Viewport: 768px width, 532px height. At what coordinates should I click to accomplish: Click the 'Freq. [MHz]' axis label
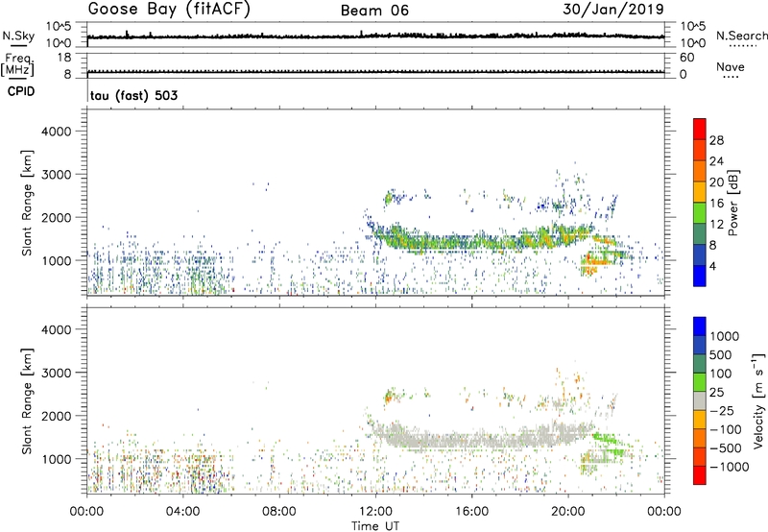(x=18, y=65)
